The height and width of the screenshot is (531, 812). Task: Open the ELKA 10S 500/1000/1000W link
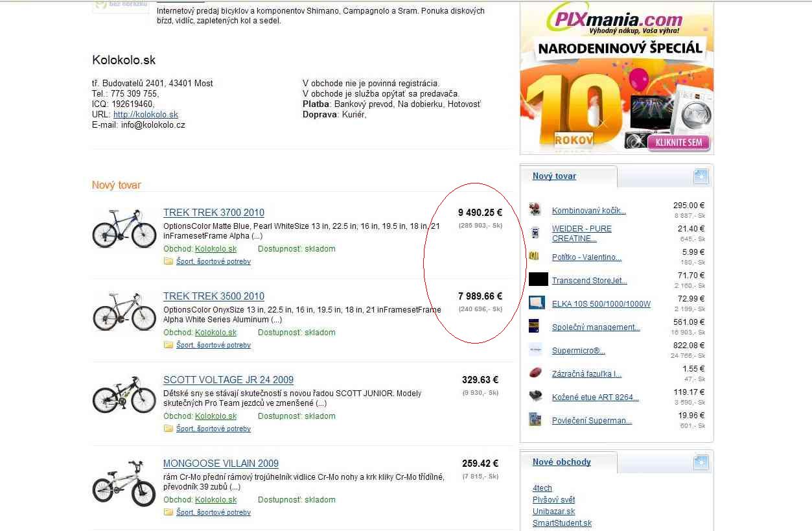tap(601, 304)
